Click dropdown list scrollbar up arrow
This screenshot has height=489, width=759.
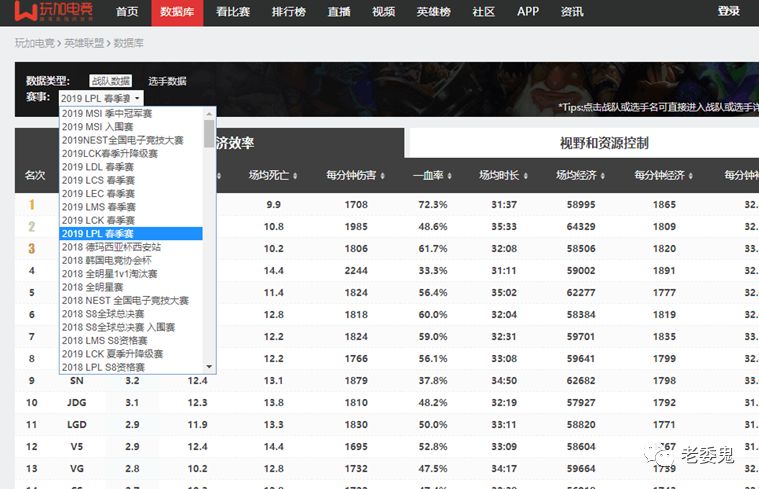tap(209, 114)
